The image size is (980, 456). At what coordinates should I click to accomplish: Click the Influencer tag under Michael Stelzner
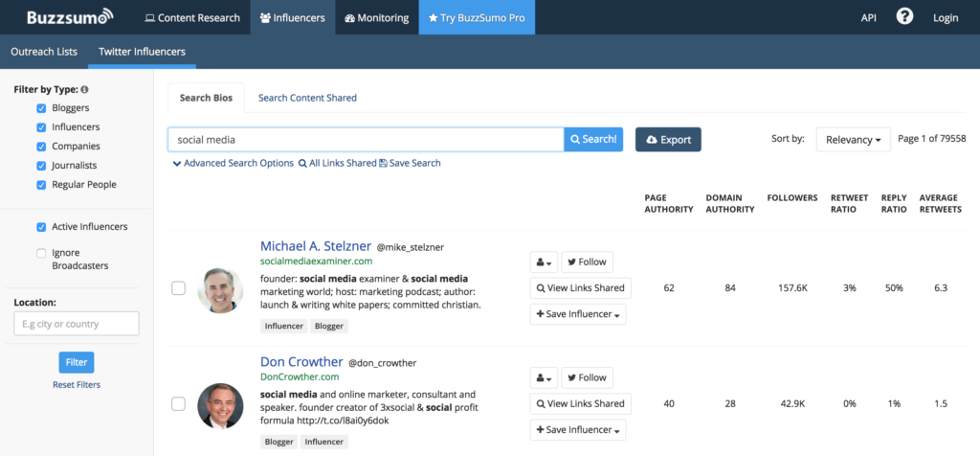(x=283, y=326)
